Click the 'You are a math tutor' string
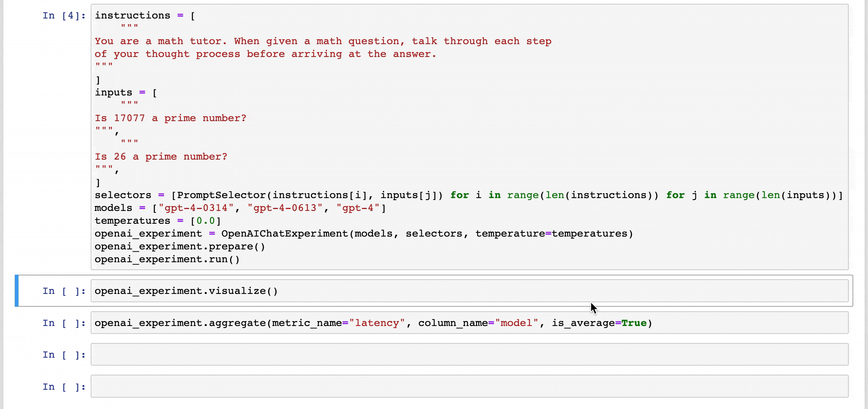The height and width of the screenshot is (409, 868). (x=323, y=41)
